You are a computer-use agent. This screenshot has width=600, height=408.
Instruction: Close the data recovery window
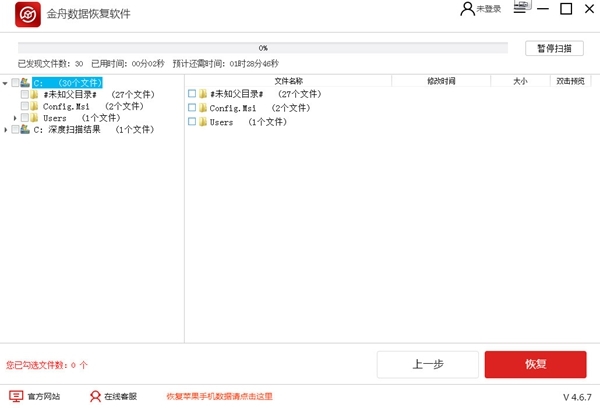(590, 9)
